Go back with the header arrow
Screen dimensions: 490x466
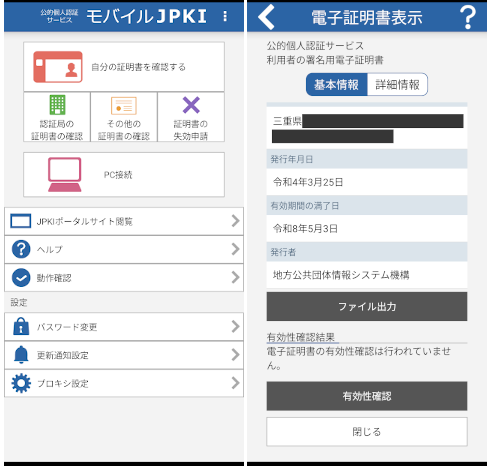(x=266, y=17)
